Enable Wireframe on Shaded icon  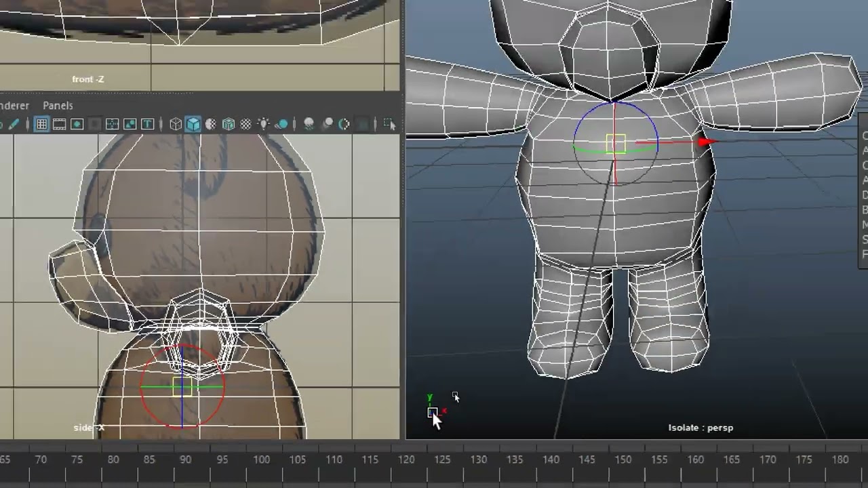click(x=229, y=124)
